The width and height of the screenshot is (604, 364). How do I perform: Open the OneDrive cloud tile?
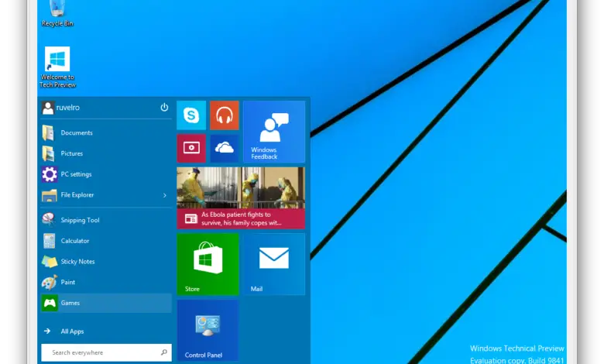[x=225, y=148]
